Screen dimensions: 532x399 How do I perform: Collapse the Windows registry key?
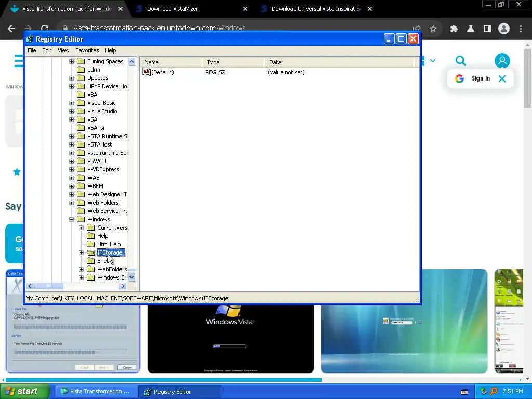click(71, 219)
